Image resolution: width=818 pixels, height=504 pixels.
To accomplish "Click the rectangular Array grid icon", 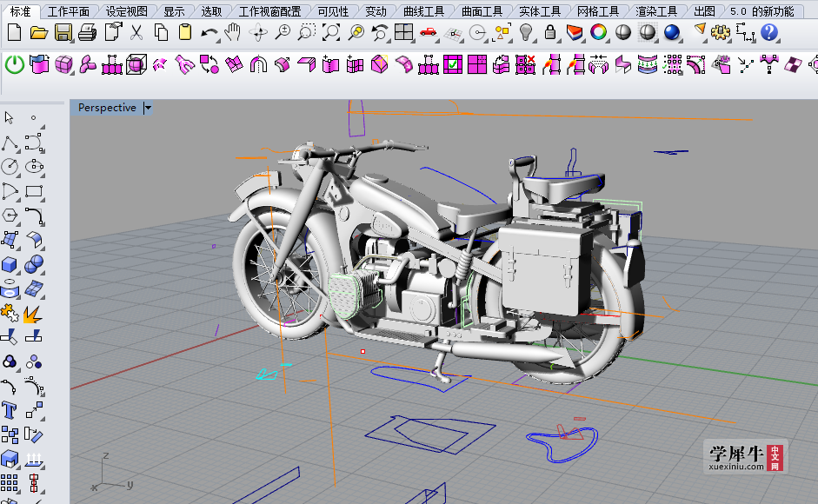I will click(10, 483).
